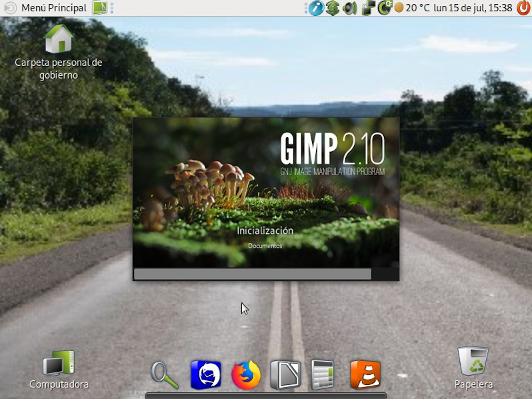Select the Carpeta personal de gobierno home icon
The width and height of the screenshot is (532, 399).
pyautogui.click(x=59, y=39)
